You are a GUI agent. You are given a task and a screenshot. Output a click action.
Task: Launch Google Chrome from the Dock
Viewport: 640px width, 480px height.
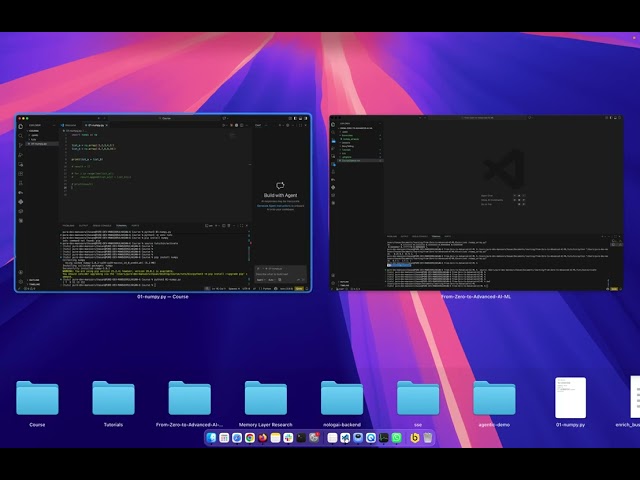click(250, 438)
